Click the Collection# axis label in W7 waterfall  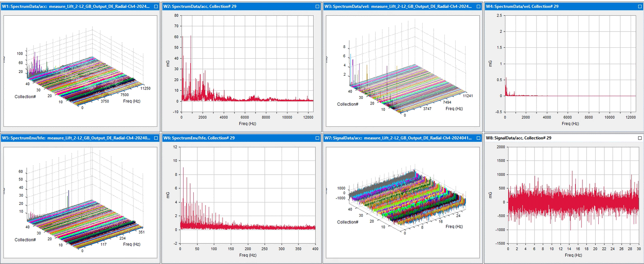[347, 222]
